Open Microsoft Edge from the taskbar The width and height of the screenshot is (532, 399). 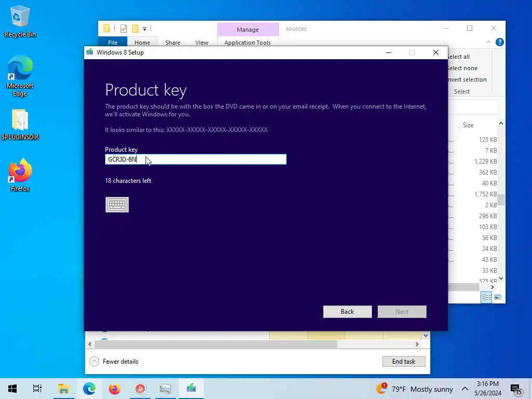click(89, 389)
